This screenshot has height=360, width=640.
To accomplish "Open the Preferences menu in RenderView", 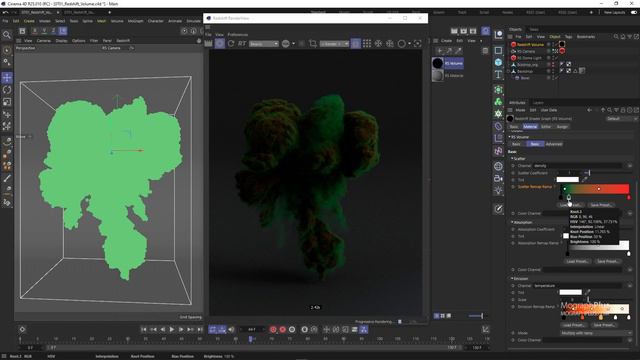I will (238, 35).
